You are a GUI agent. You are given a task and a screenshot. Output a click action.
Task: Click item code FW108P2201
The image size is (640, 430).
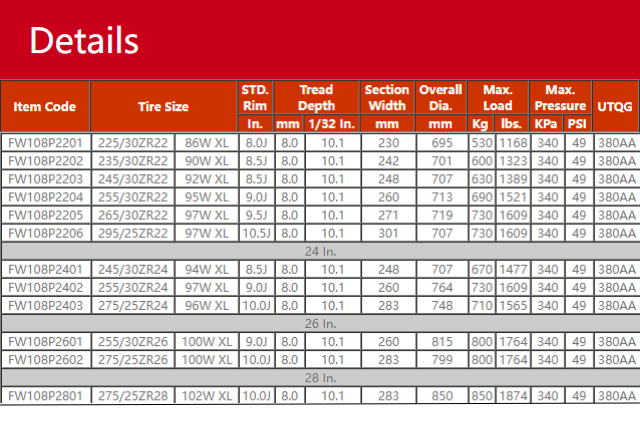45,142
